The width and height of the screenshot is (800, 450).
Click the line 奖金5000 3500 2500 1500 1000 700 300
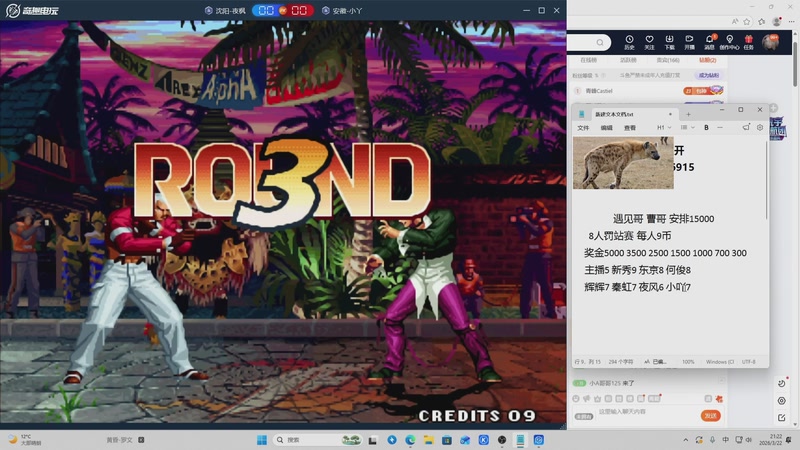[665, 253]
